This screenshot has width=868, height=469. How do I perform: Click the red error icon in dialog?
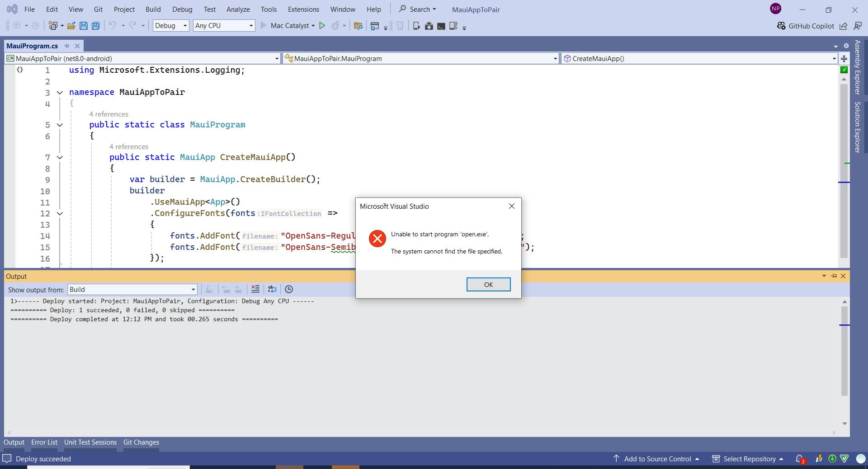pyautogui.click(x=377, y=239)
